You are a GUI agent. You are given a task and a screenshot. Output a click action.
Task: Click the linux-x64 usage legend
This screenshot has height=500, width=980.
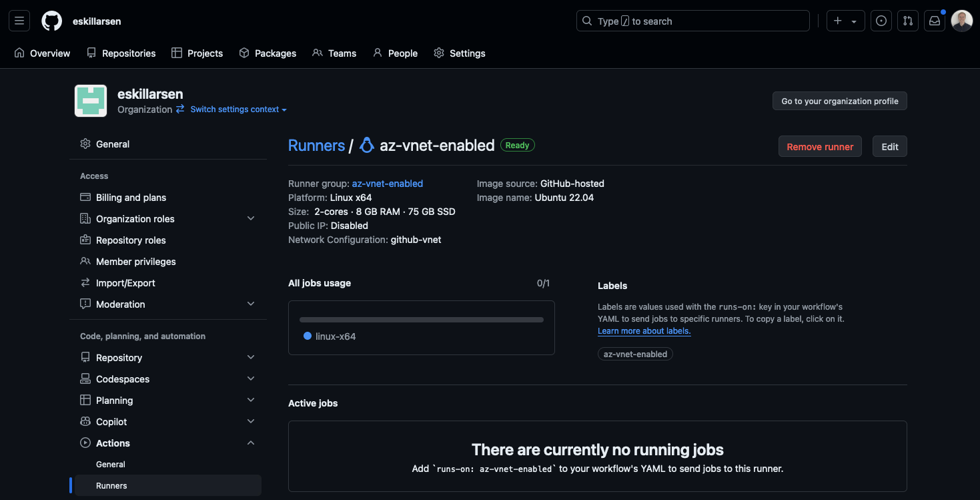[330, 336]
